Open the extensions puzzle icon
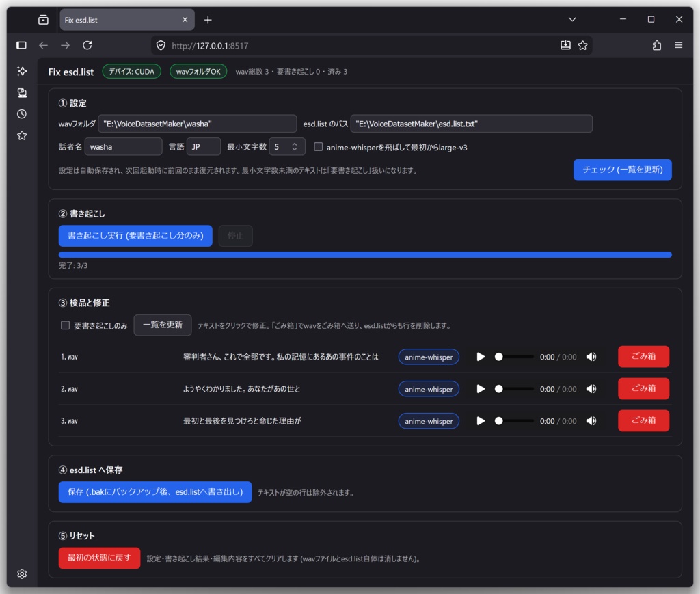 coord(657,45)
